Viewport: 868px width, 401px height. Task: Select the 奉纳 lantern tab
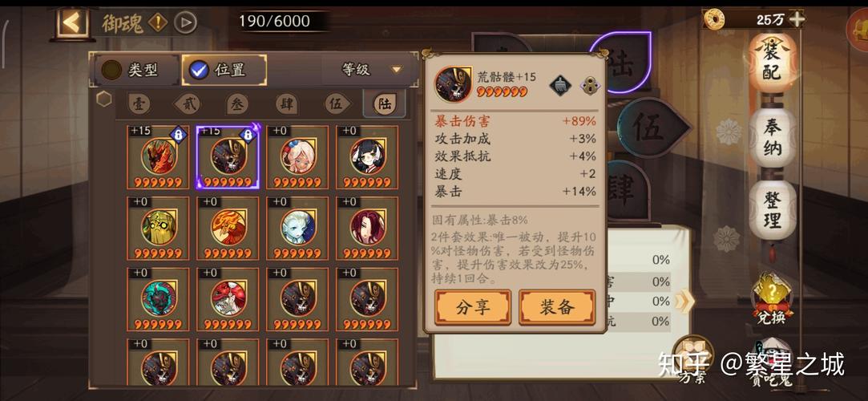pos(773,137)
